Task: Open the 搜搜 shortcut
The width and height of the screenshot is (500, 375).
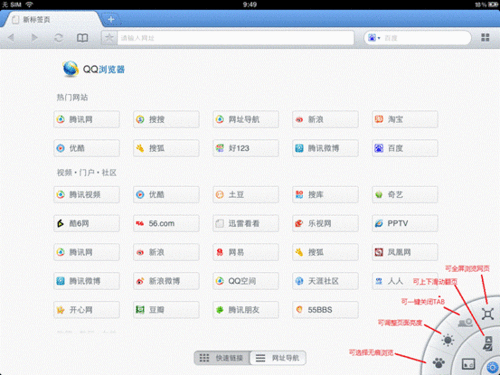Action: pos(166,119)
